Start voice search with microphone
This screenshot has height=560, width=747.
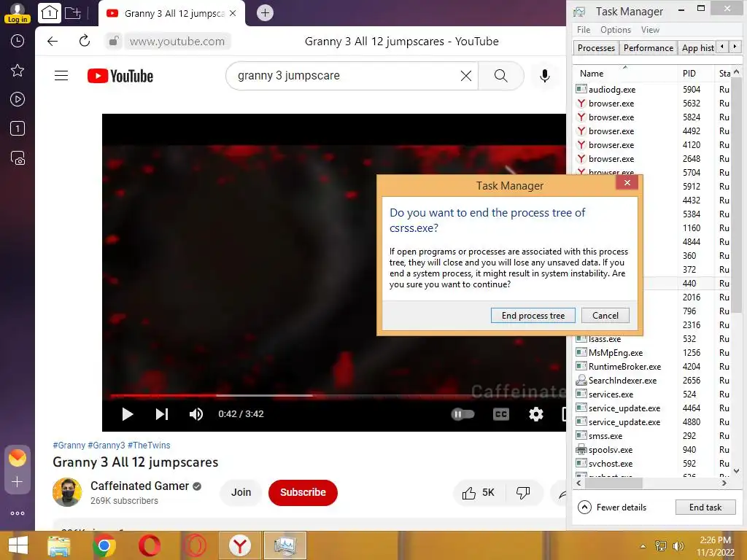[544, 76]
